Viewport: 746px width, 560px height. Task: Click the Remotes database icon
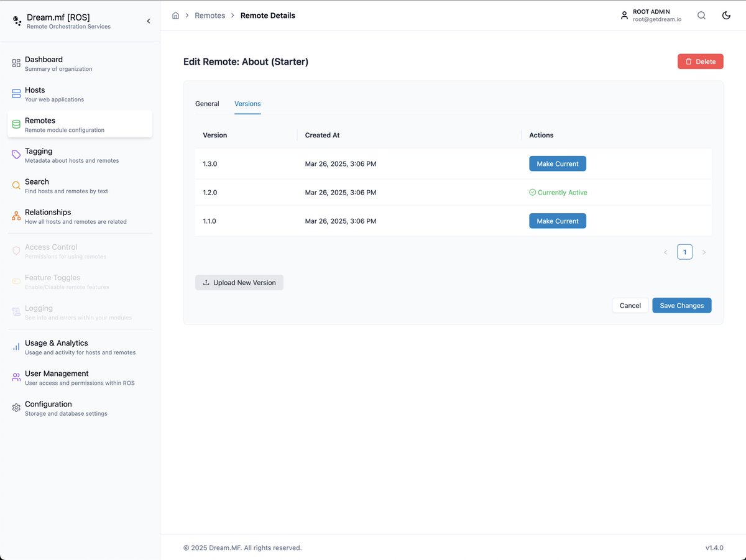pos(16,124)
